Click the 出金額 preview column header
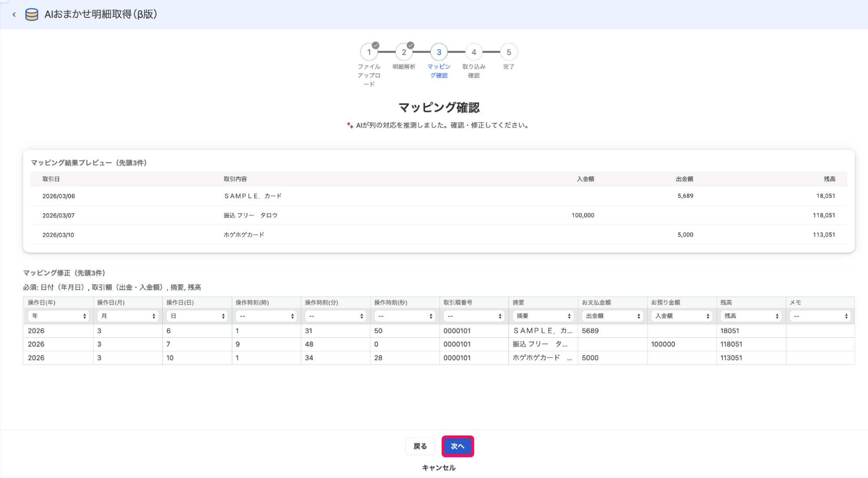Viewport: 868px width, 478px height. coord(684,179)
